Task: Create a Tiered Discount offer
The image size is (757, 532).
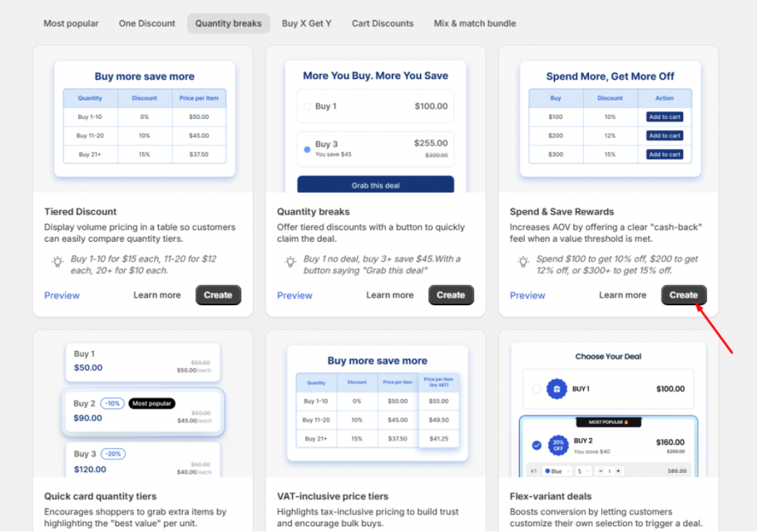Action: click(x=218, y=295)
